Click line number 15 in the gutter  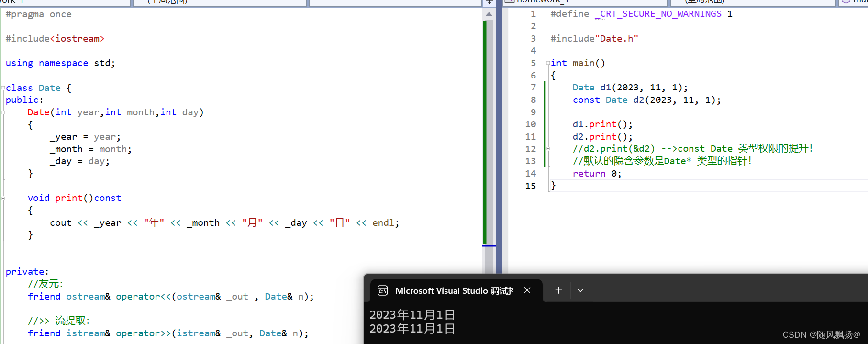[531, 186]
